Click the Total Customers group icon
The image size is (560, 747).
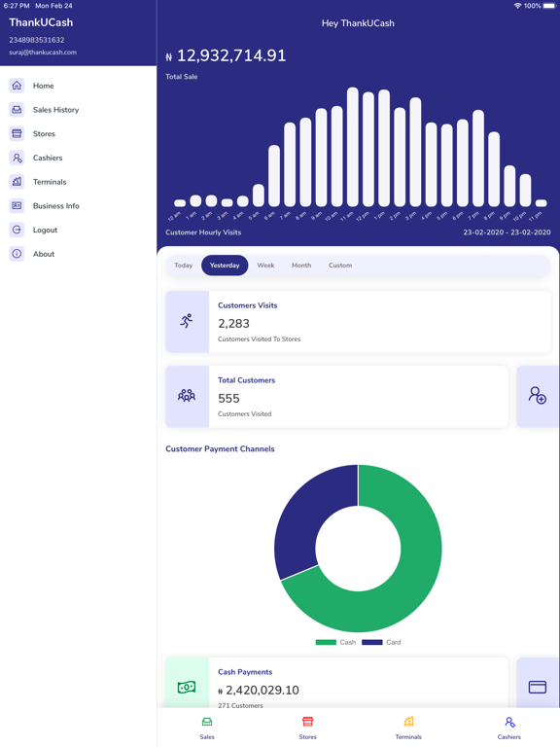187,396
